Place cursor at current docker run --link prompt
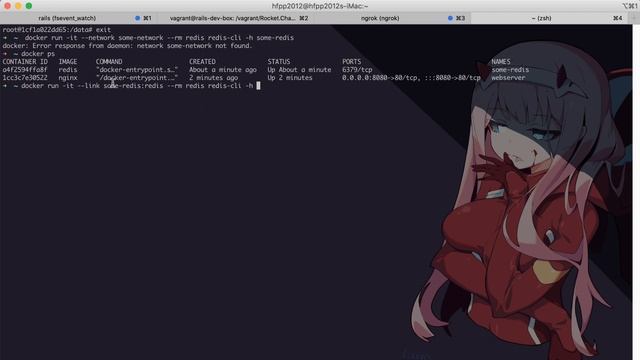 click(x=258, y=86)
